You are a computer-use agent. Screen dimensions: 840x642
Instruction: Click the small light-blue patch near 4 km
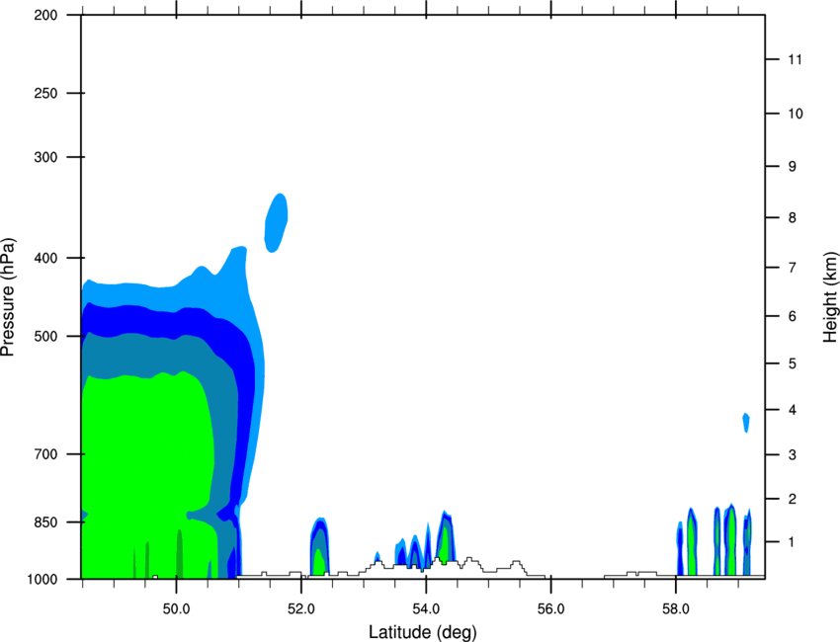[746, 423]
